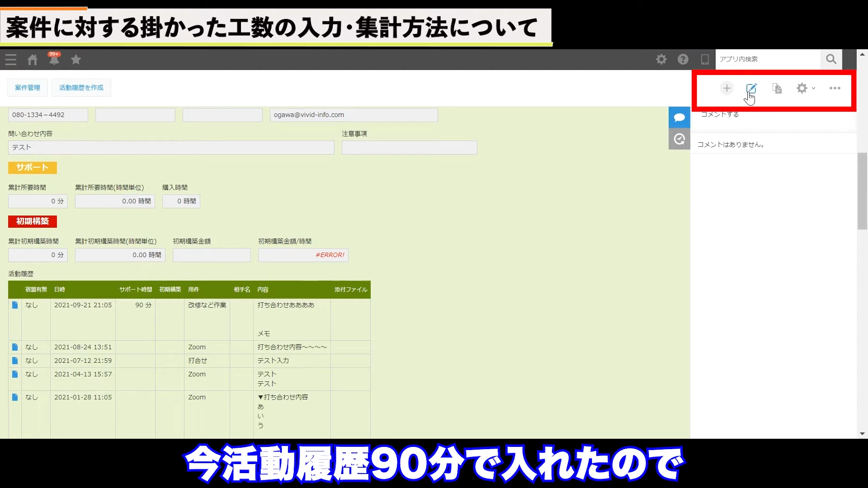The image size is (868, 488).
Task: Go to the home portal icon
Action: [33, 60]
